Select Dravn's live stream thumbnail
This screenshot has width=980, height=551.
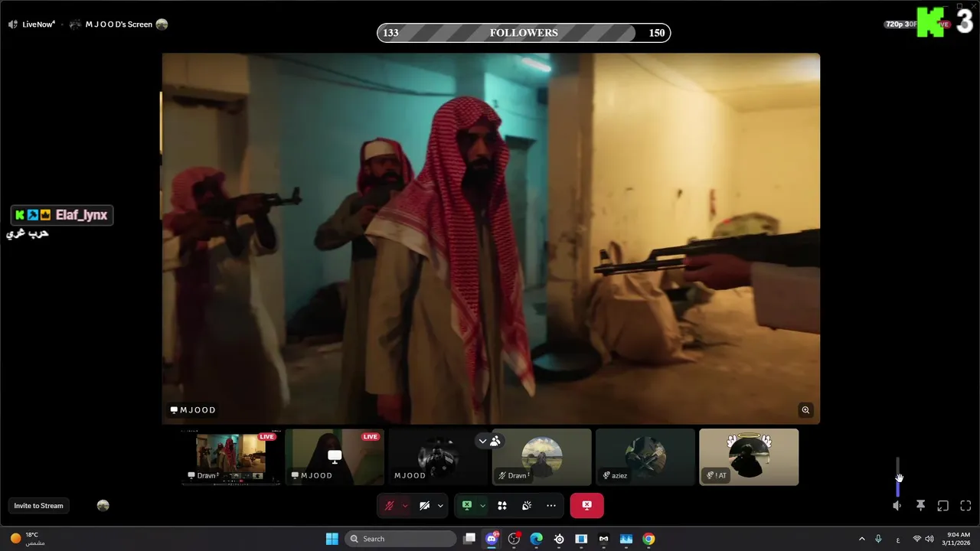tap(231, 457)
